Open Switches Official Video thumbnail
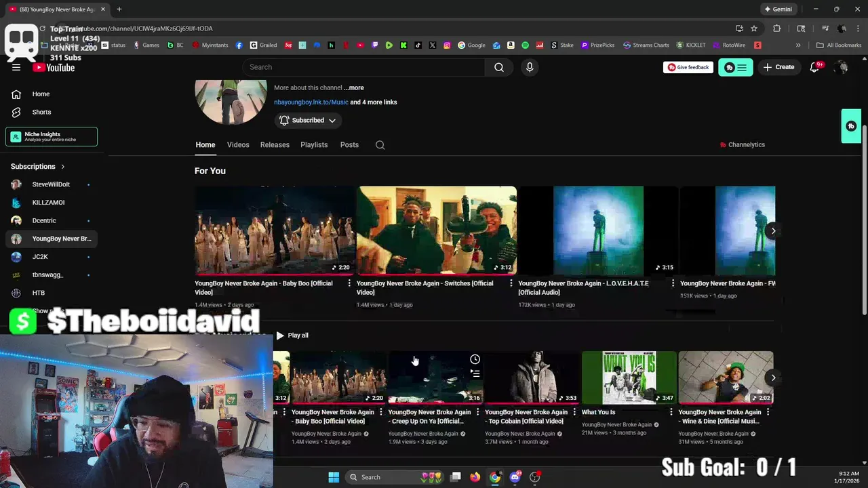The height and width of the screenshot is (488, 868). 437,230
